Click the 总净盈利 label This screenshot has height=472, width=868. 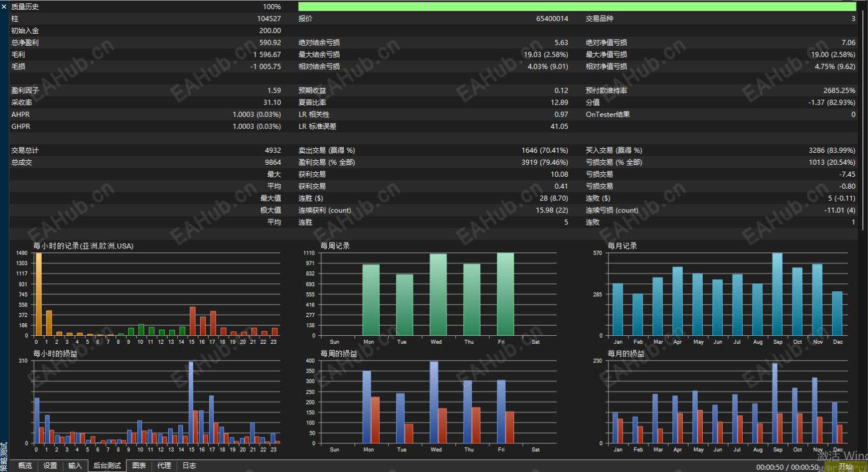pos(25,43)
